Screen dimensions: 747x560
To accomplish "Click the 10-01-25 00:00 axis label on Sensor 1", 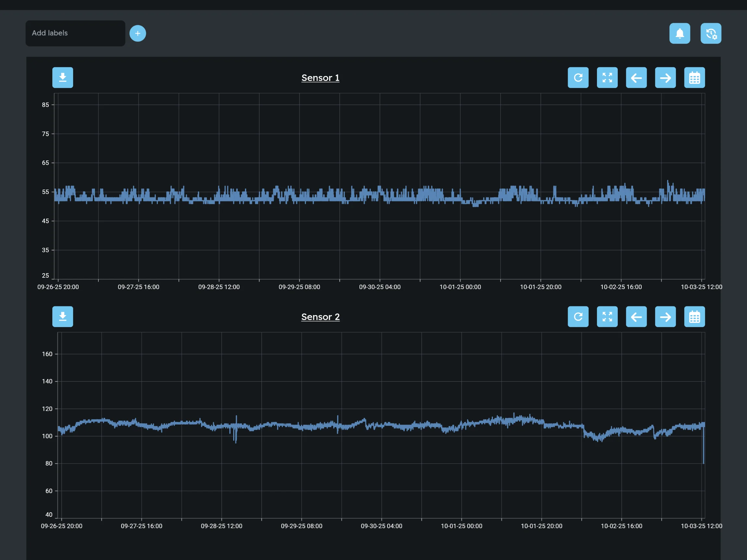I will 460,287.
